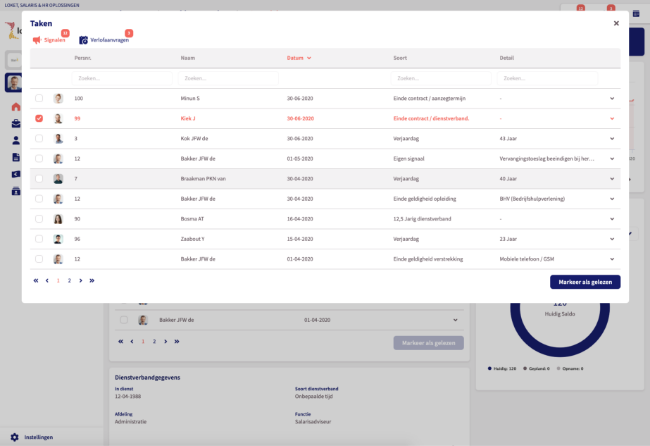650x446 pixels.
Task: Check the box for Zaabout Y
Action: 39,239
